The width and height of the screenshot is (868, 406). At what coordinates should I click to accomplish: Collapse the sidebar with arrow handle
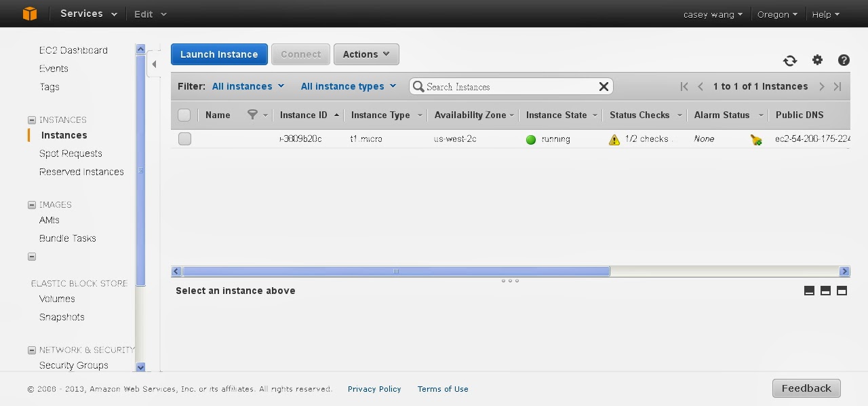click(154, 64)
